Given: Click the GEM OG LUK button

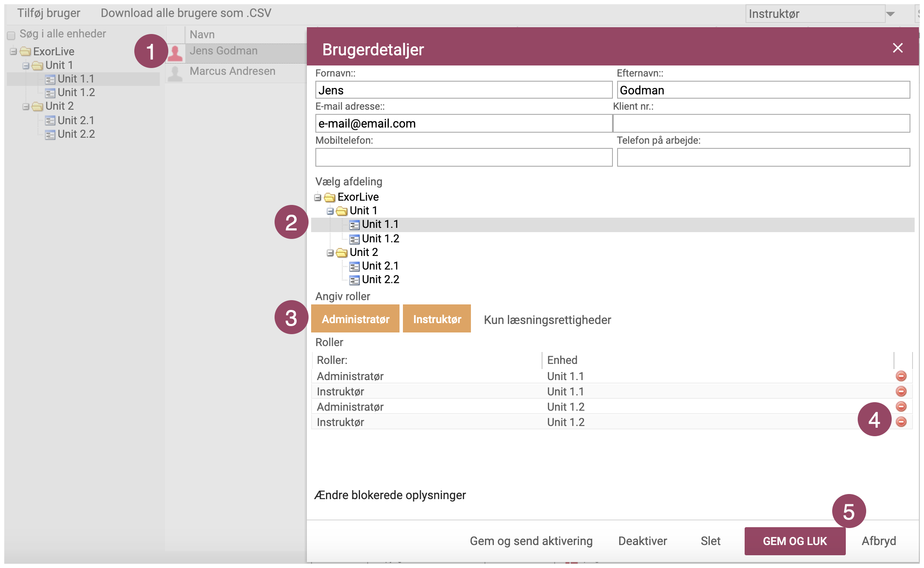Looking at the screenshot, I should (x=795, y=541).
